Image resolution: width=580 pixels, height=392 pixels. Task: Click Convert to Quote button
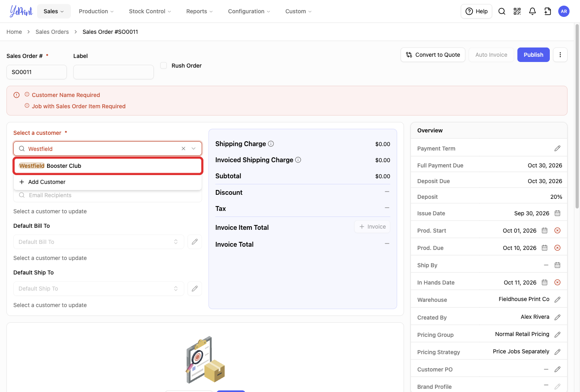pyautogui.click(x=433, y=55)
